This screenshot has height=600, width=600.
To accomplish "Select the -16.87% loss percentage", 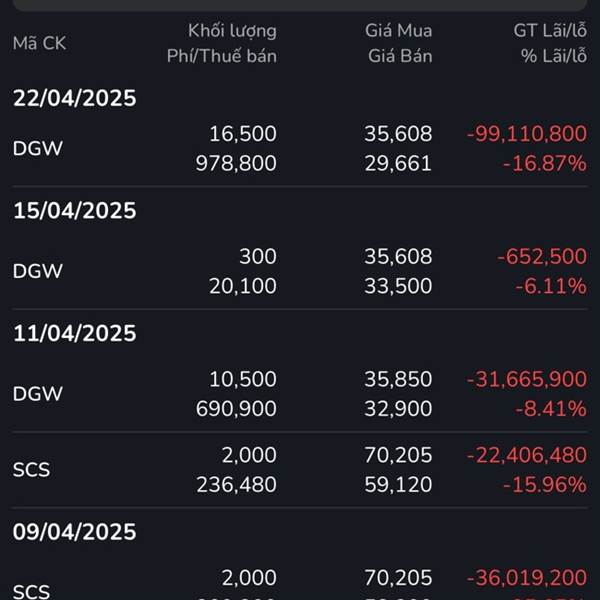I will click(547, 163).
